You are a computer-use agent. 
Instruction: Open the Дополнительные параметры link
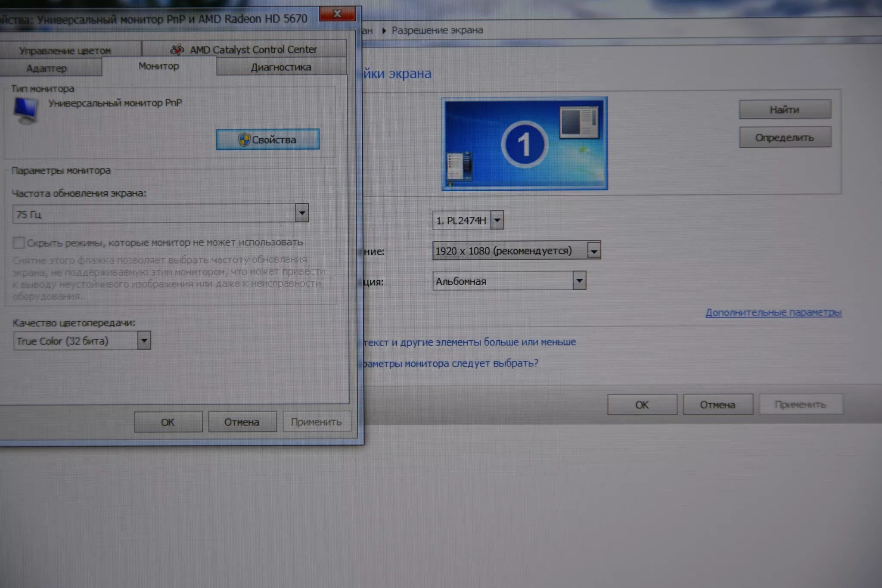[x=773, y=312]
